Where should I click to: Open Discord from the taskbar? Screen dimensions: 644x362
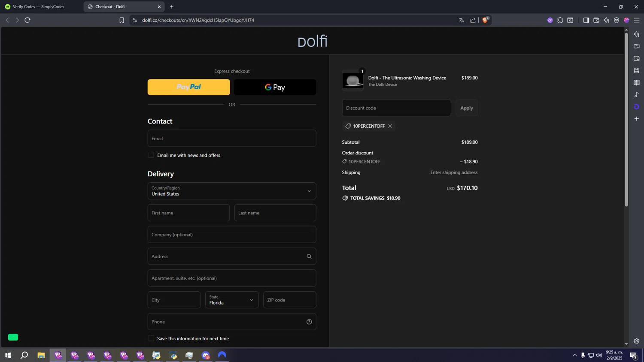click(206, 355)
